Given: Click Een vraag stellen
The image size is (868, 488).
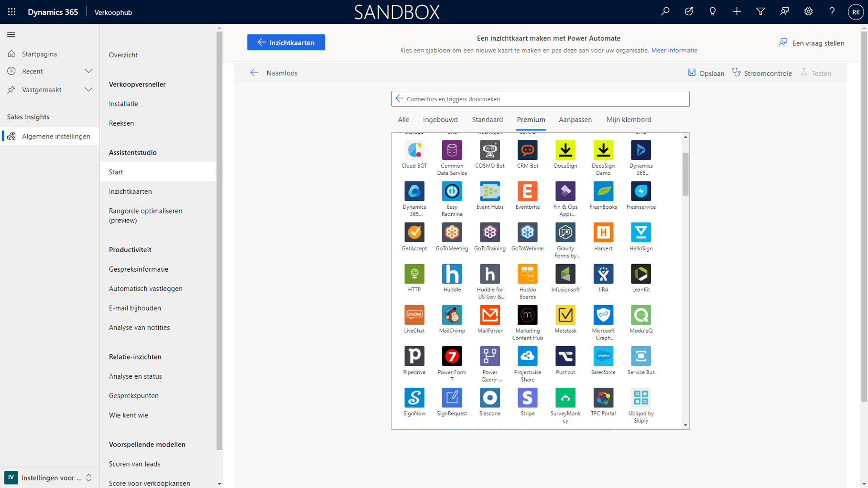Looking at the screenshot, I should tap(811, 43).
